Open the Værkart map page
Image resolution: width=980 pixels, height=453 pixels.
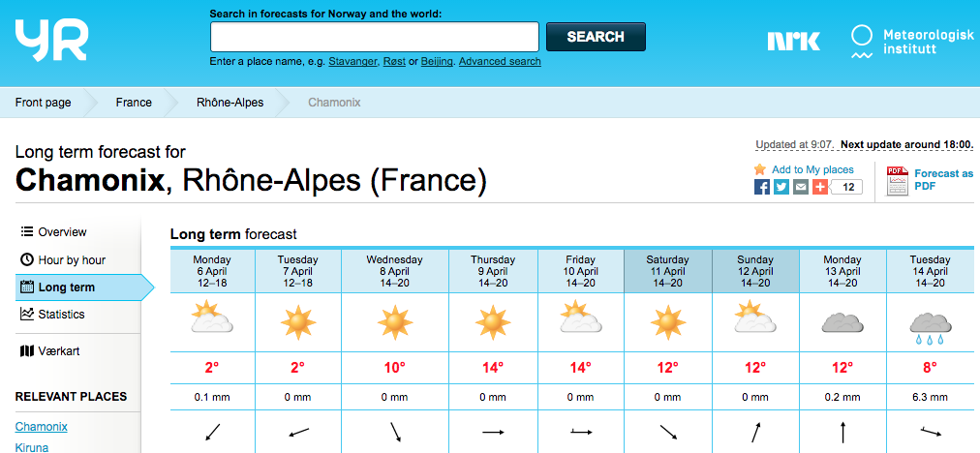(x=58, y=350)
